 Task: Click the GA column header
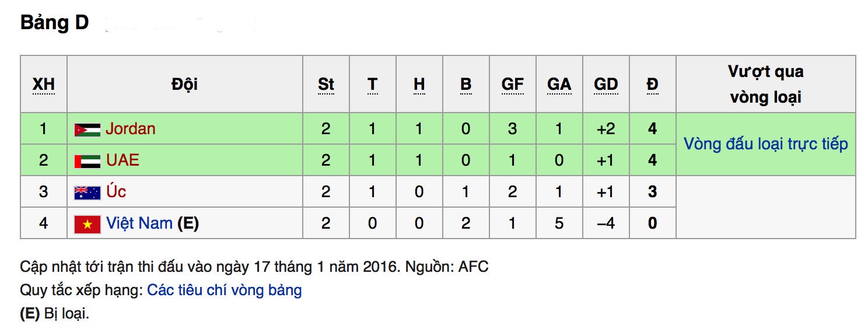[559, 85]
